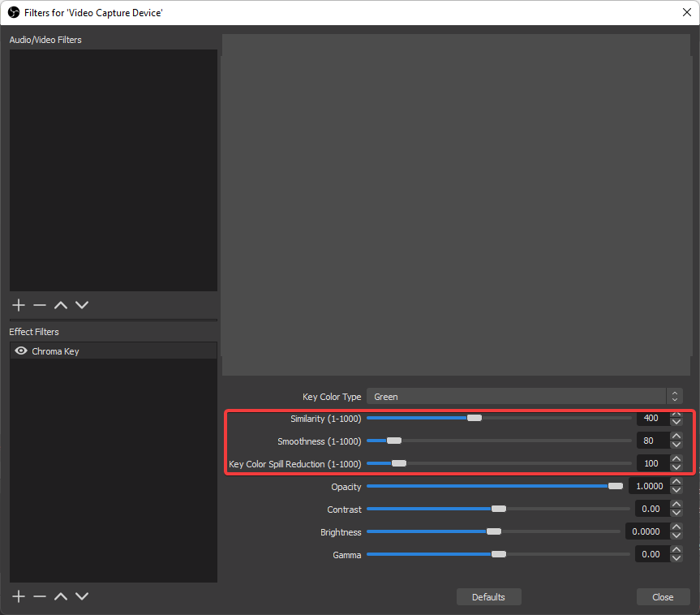Open the Key Color Type dropdown
This screenshot has height=615, width=700.
click(x=525, y=396)
